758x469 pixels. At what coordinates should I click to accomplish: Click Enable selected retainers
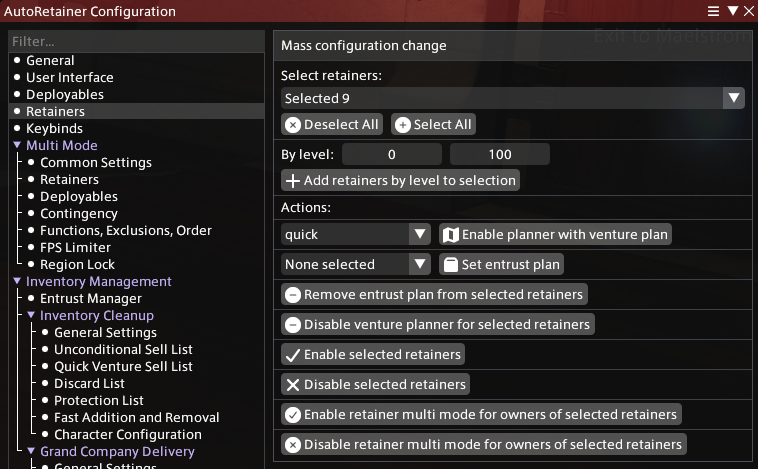[x=372, y=354]
